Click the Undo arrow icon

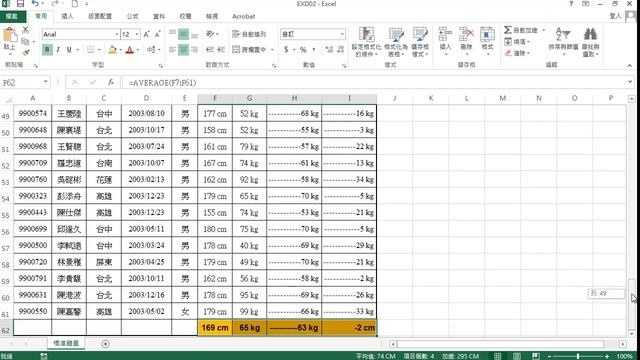click(x=35, y=4)
